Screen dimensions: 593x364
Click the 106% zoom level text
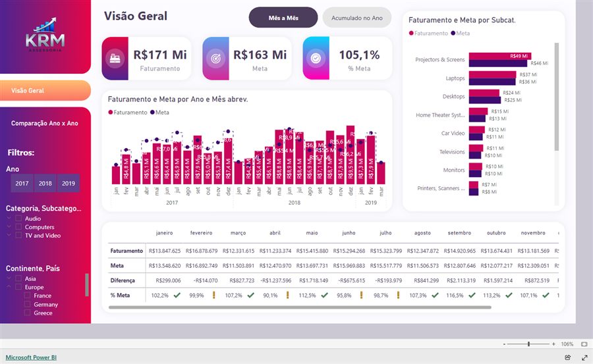click(567, 344)
